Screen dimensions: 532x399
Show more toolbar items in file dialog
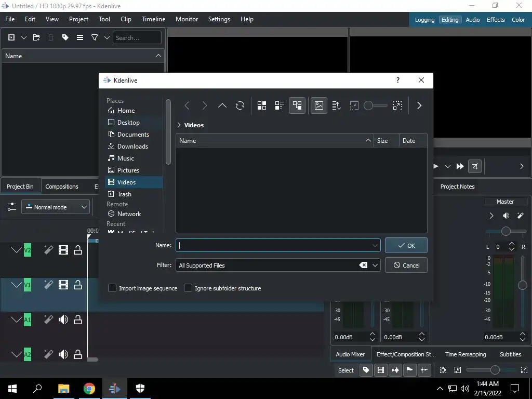[419, 105]
